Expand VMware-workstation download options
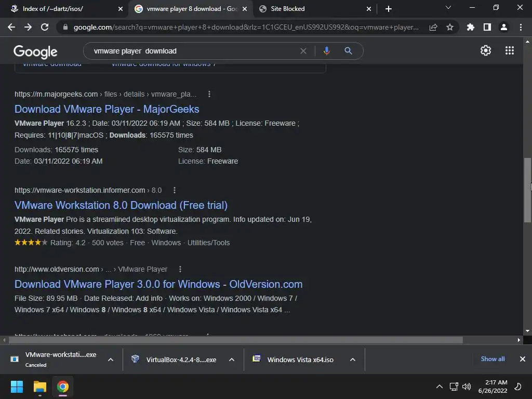Viewport: 532px width, 399px height. (x=111, y=360)
